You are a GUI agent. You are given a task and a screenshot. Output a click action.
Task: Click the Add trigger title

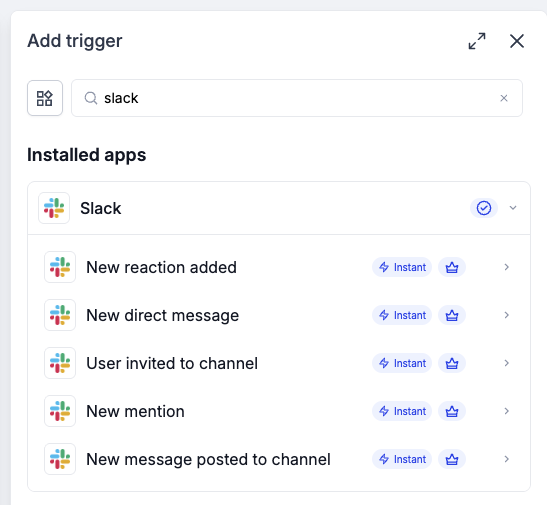click(x=75, y=41)
